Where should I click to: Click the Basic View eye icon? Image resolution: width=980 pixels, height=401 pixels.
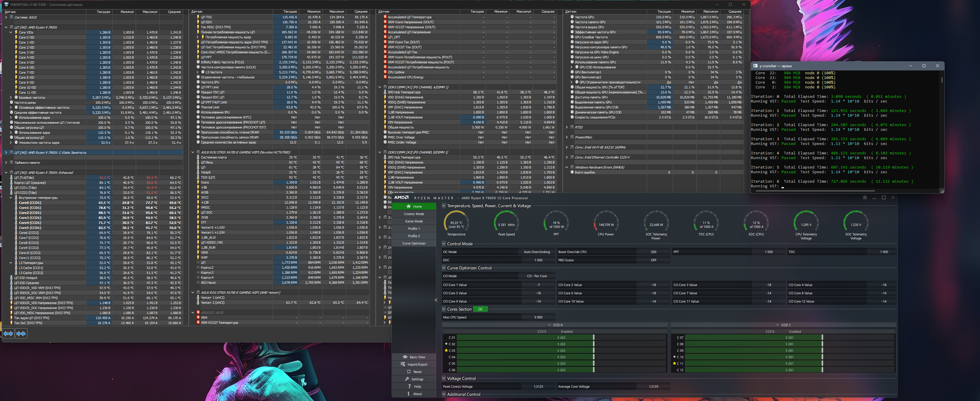click(x=405, y=357)
